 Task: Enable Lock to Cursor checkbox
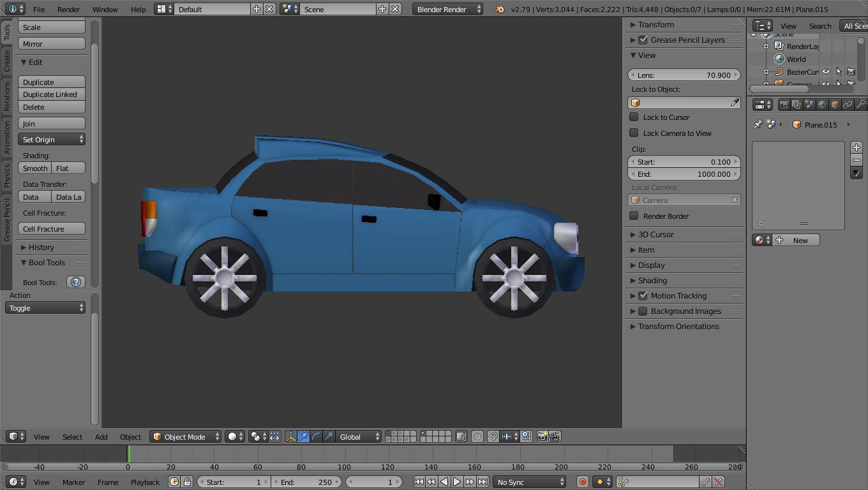634,117
